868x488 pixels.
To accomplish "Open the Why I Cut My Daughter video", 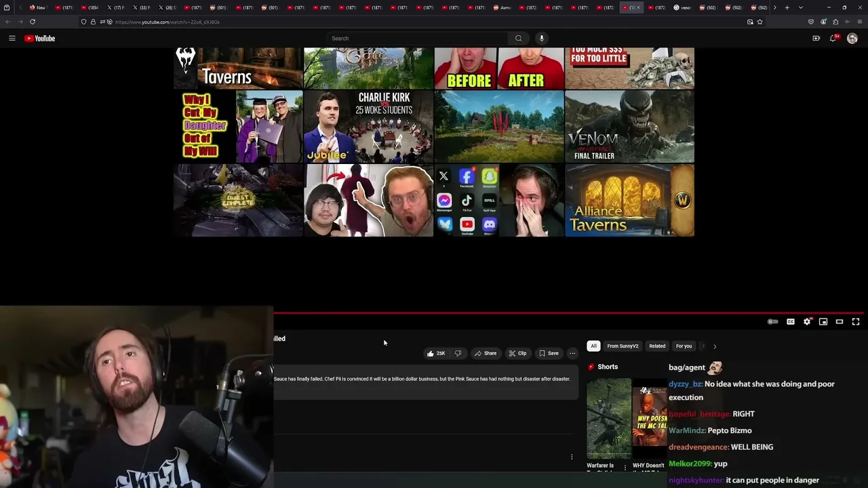I will [238, 127].
